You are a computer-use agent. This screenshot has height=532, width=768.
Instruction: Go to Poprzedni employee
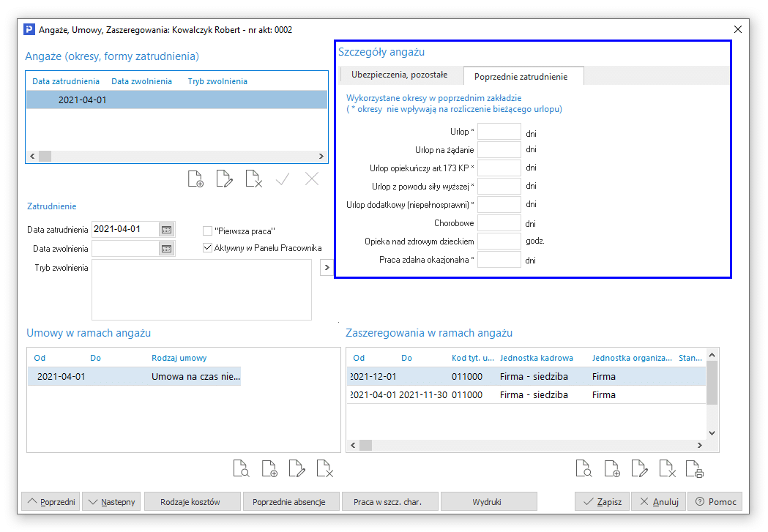(52, 502)
